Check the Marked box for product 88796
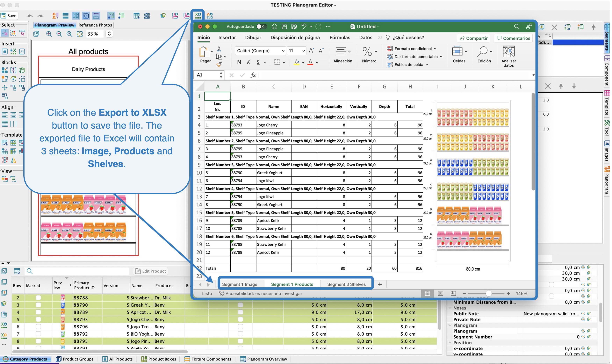This screenshot has height=364, width=612. coord(38,327)
